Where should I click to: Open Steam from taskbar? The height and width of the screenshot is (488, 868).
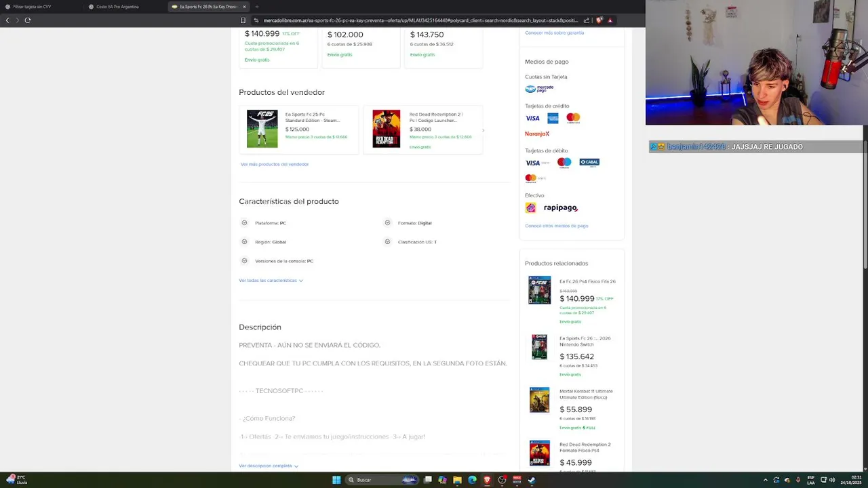pyautogui.click(x=532, y=480)
